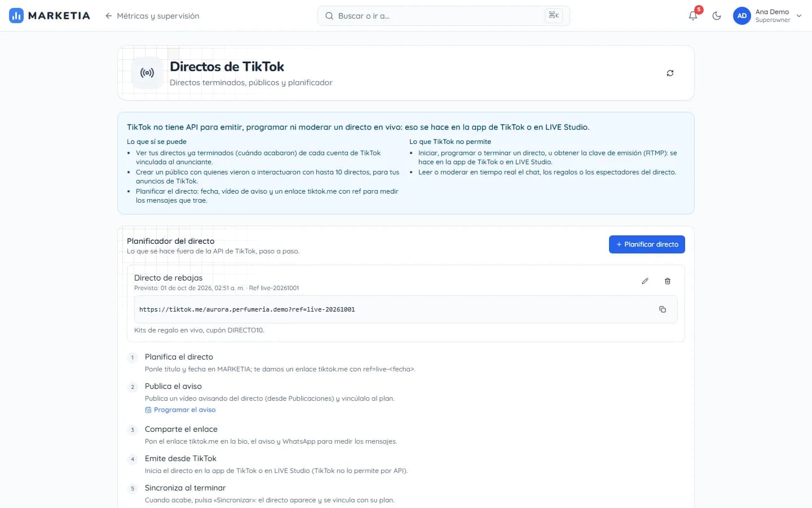Image resolution: width=812 pixels, height=508 pixels.
Task: Expand the Ana Demo account menu chevron
Action: 799,16
